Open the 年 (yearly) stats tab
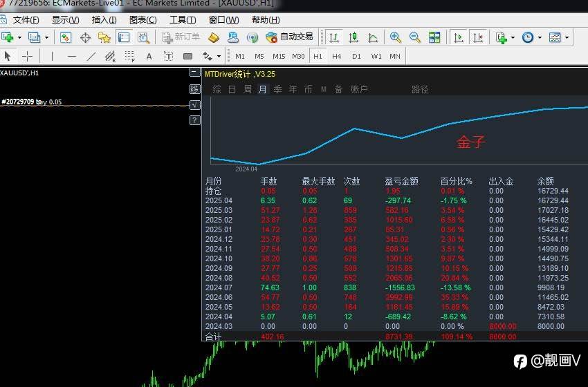 (x=293, y=89)
